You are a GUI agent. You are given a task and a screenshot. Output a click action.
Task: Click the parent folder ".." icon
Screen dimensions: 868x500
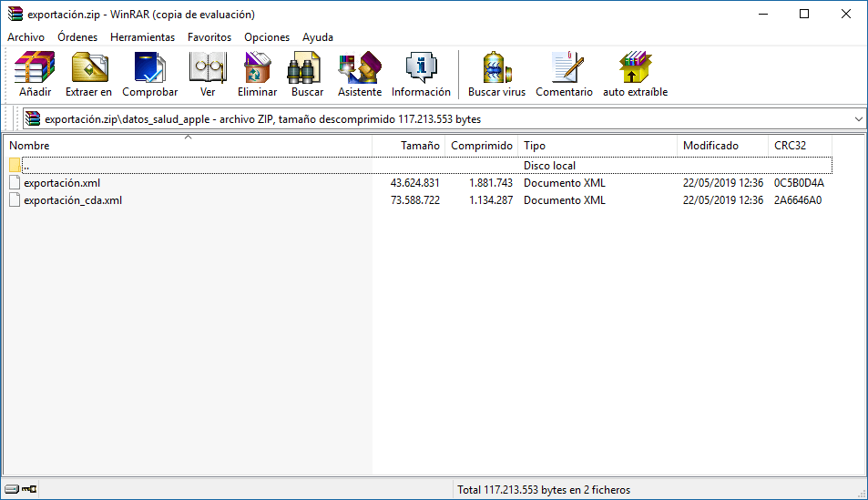click(15, 165)
